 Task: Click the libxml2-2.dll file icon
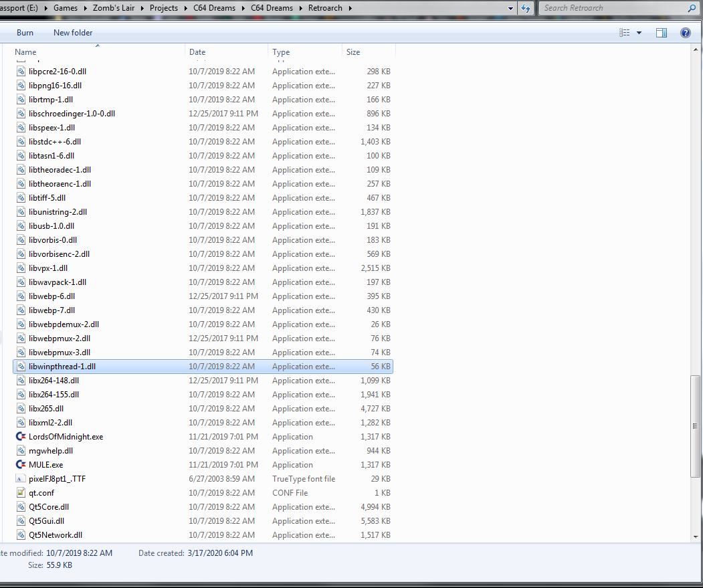21,423
